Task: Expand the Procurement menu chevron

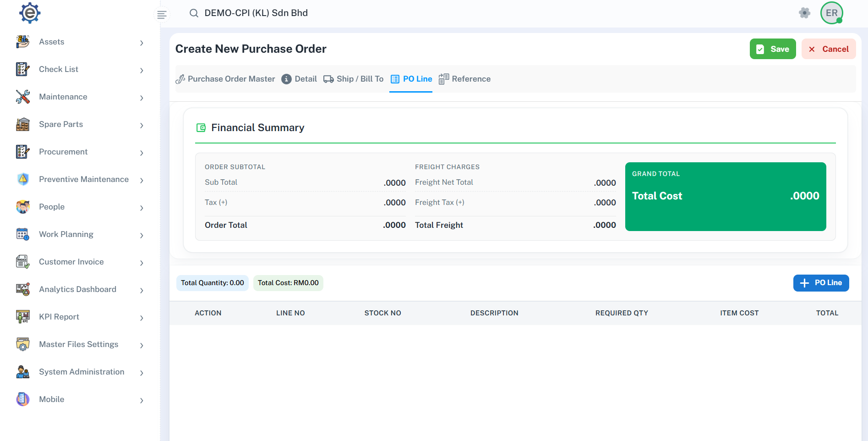Action: tap(142, 153)
